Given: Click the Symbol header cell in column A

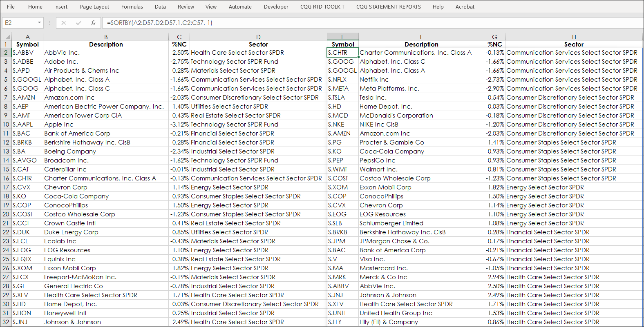Looking at the screenshot, I should click(x=27, y=44).
